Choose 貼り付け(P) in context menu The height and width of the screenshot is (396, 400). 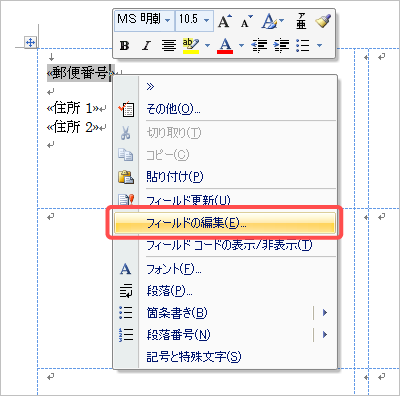point(225,177)
